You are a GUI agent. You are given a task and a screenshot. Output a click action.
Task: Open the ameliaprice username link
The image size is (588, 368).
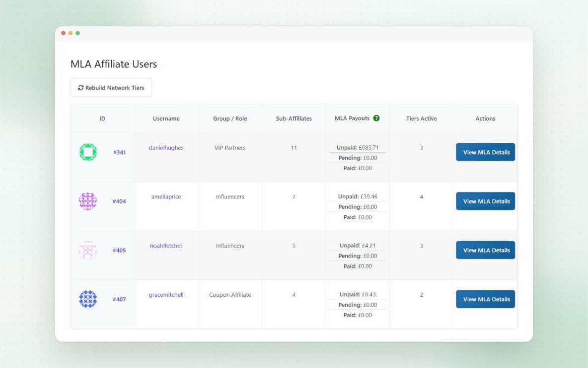coord(166,197)
